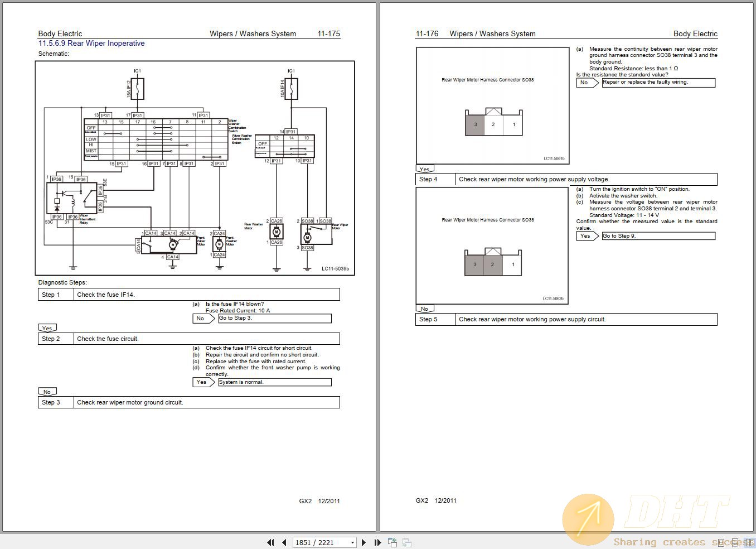This screenshot has width=756, height=549.
Task: Go to the first page
Action: click(271, 542)
